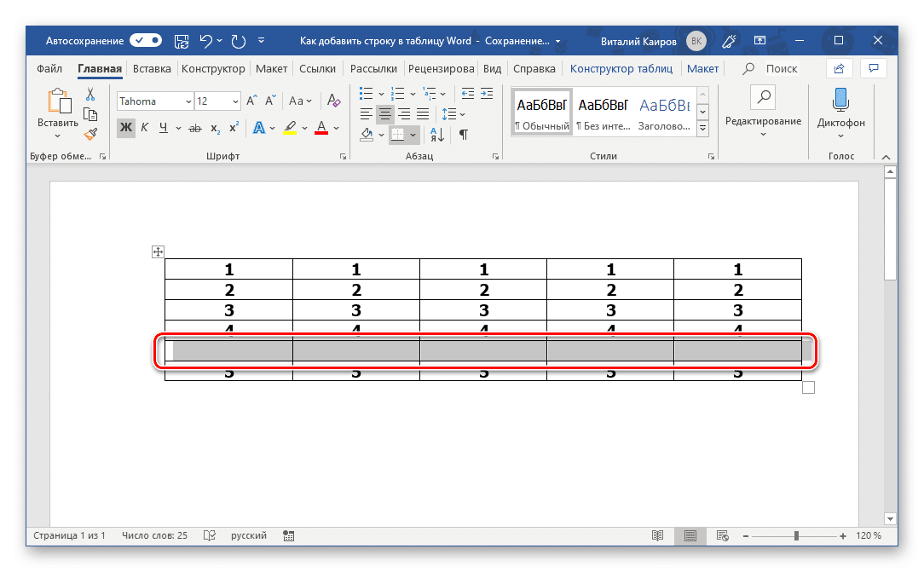Click the table move handle above the table
Screen dimensions: 924x572
coord(158,251)
